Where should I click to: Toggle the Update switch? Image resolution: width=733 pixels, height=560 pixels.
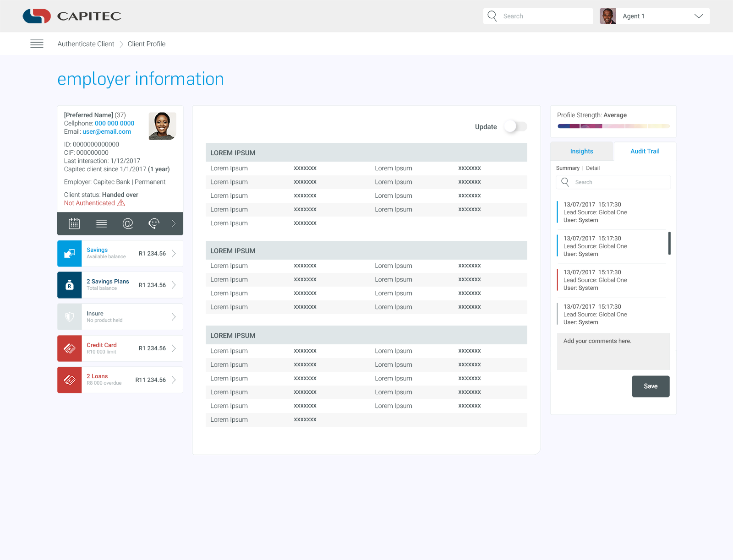tap(516, 126)
